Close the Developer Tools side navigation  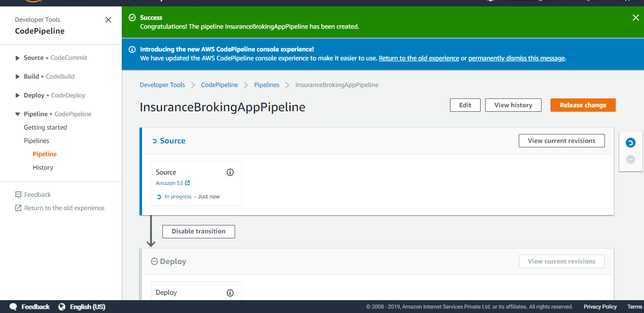[x=108, y=20]
